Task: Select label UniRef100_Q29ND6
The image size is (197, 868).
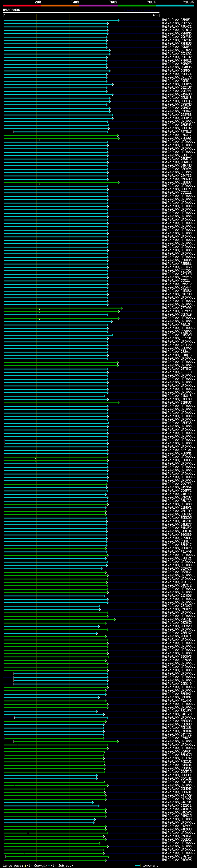Action: [177, 538]
